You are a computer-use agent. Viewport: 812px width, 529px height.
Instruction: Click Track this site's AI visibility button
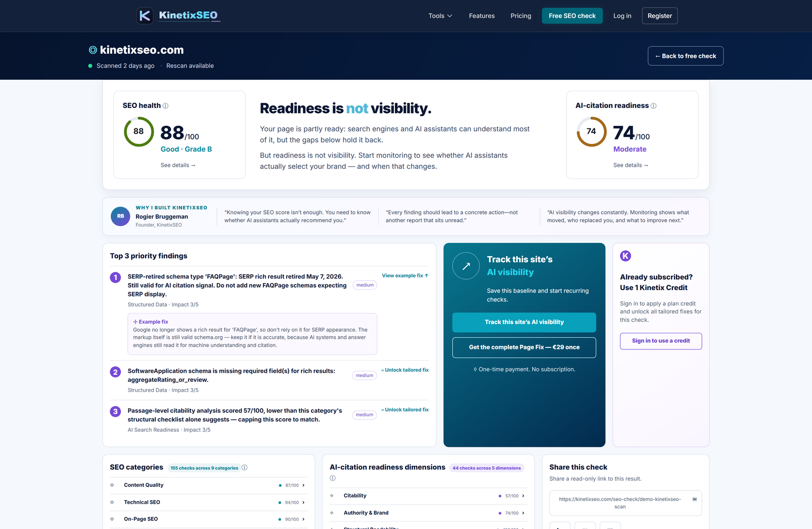[524, 323]
